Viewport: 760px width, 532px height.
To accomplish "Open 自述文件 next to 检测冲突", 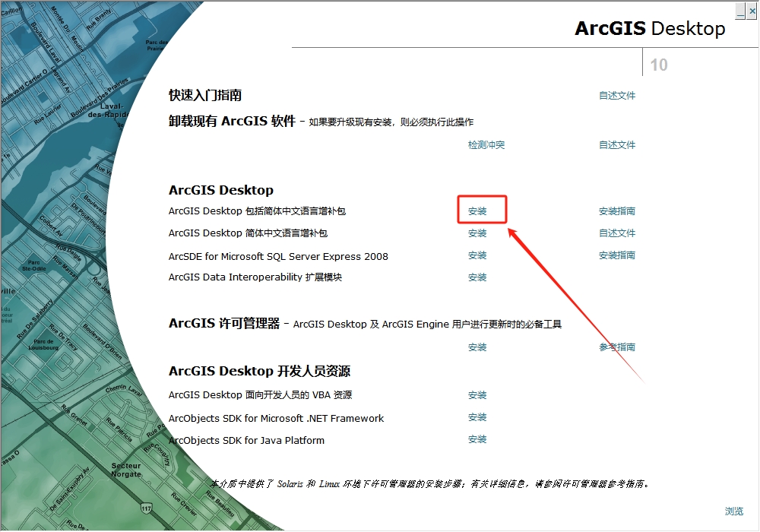I will click(617, 145).
